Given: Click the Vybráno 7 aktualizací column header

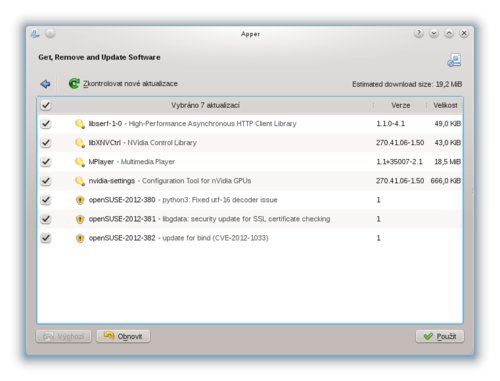Looking at the screenshot, I should pos(205,105).
